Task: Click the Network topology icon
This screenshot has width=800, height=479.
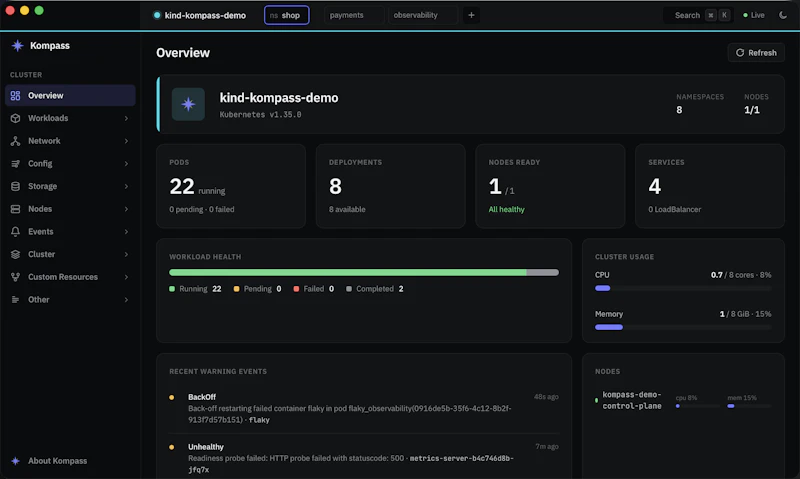Action: pos(15,141)
